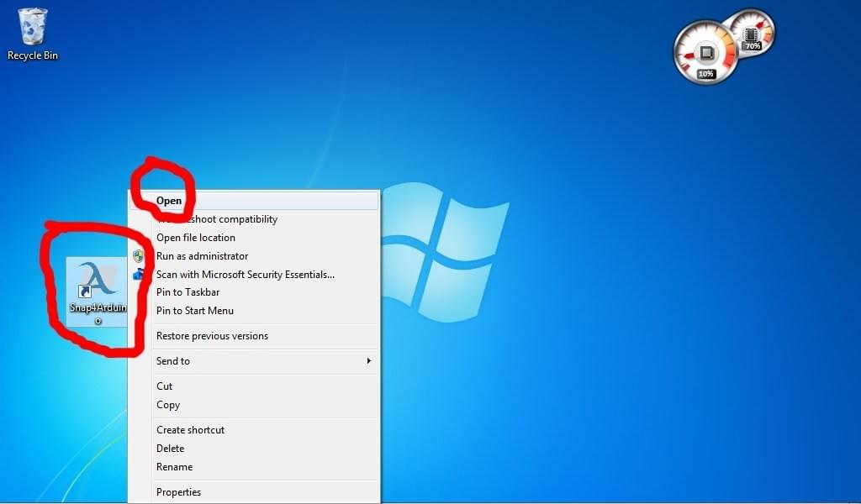861x504 pixels.
Task: Choose Cut from the context menu
Action: 254,386
